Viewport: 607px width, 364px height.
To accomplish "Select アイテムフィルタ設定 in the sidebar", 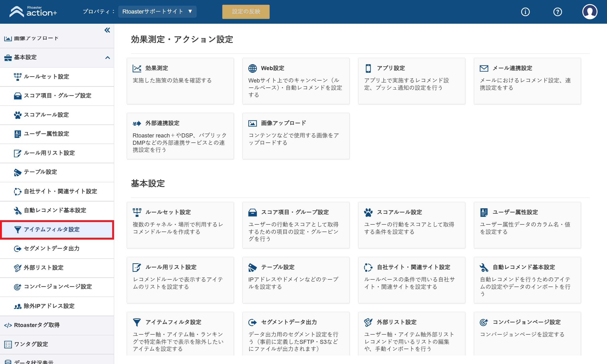I will point(57,230).
